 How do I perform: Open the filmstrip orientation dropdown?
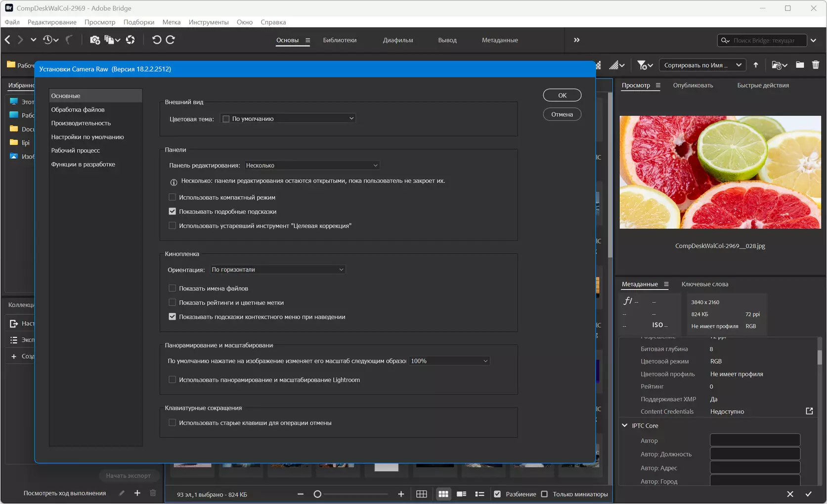tap(277, 270)
